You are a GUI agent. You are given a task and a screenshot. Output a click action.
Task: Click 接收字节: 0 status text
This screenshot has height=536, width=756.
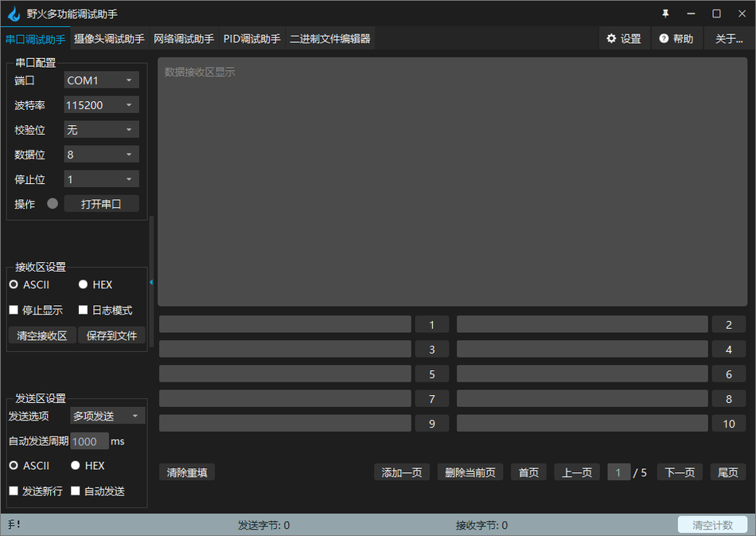pyautogui.click(x=481, y=525)
